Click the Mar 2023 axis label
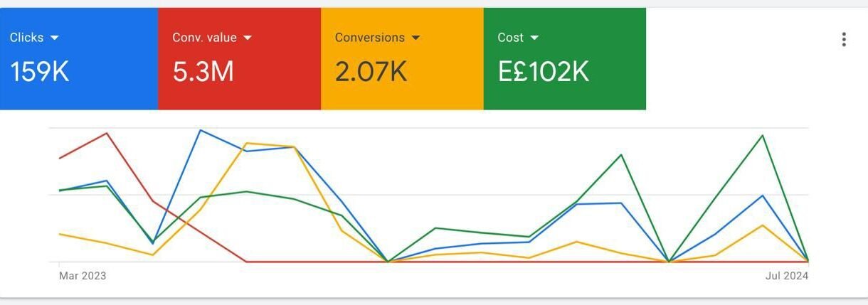Viewport: 868px width, 305px height. [x=83, y=276]
